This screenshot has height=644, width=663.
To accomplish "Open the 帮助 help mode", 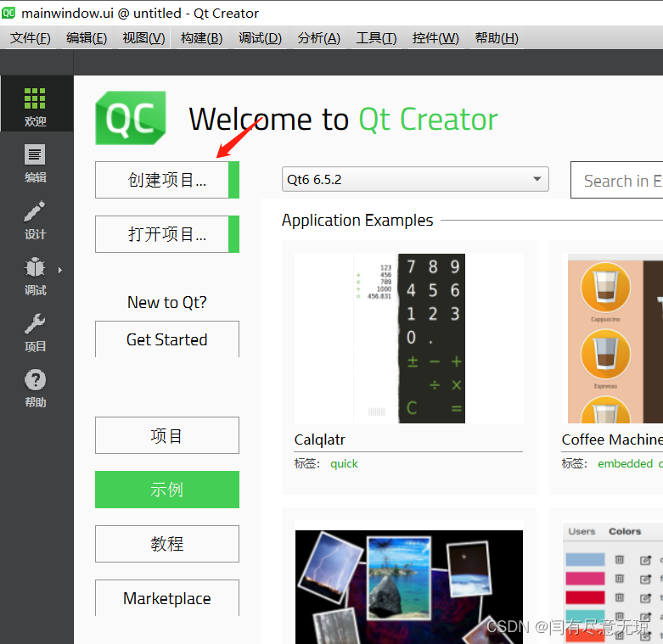I will [36, 389].
